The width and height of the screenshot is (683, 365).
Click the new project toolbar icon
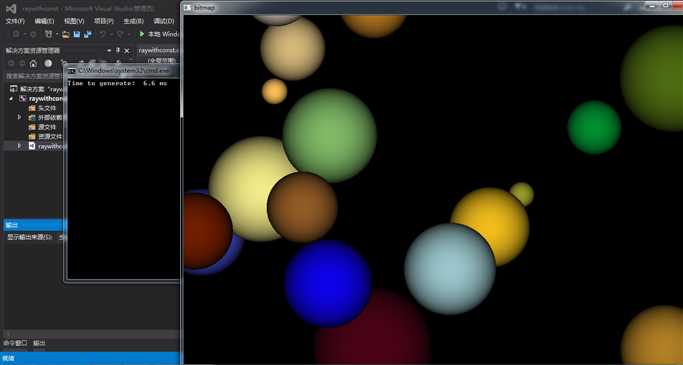(x=48, y=34)
